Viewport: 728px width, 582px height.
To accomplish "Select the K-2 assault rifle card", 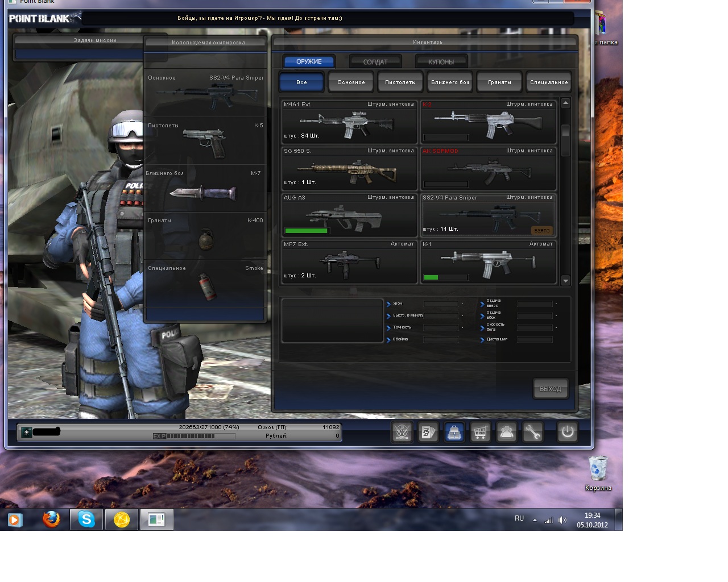I will pyautogui.click(x=488, y=121).
